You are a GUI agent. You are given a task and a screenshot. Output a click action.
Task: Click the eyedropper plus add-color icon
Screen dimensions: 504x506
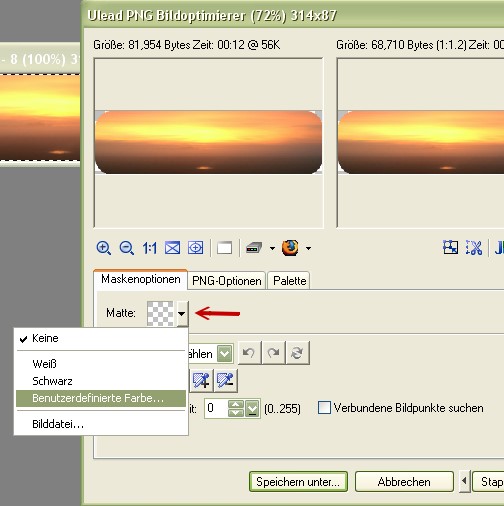201,380
